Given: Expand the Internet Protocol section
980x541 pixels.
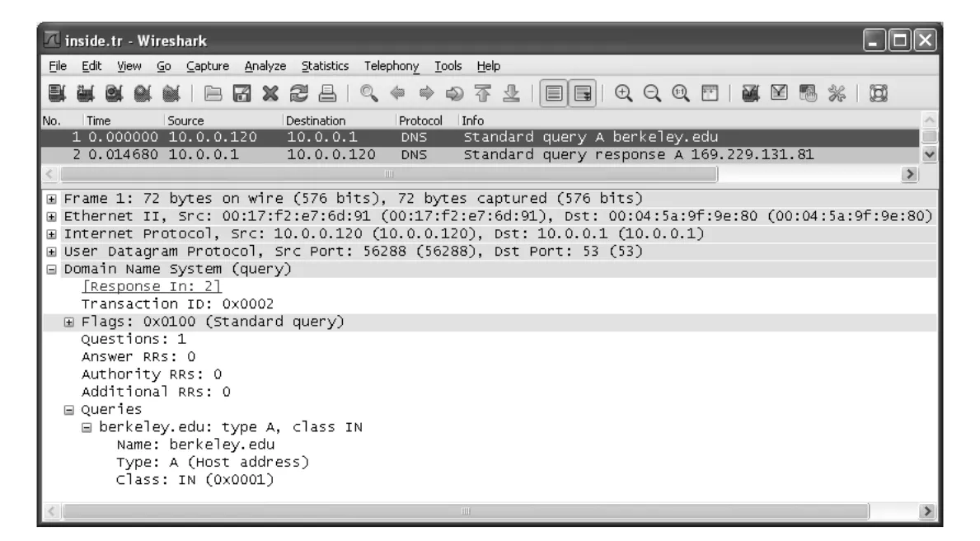Looking at the screenshot, I should 51,234.
